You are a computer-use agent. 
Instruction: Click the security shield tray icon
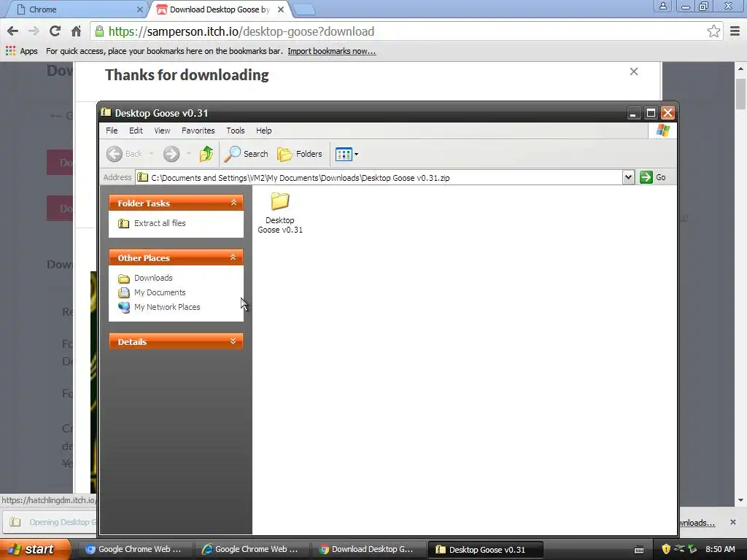tap(666, 549)
